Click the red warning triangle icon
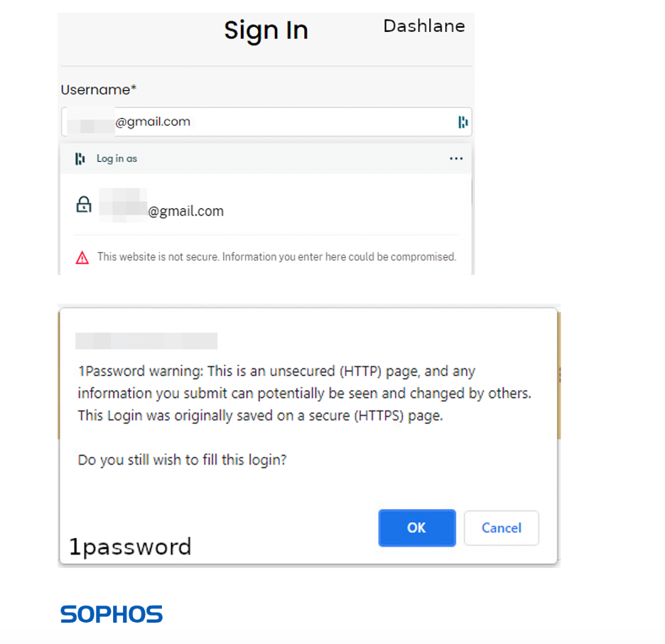665x644 pixels. 82,257
